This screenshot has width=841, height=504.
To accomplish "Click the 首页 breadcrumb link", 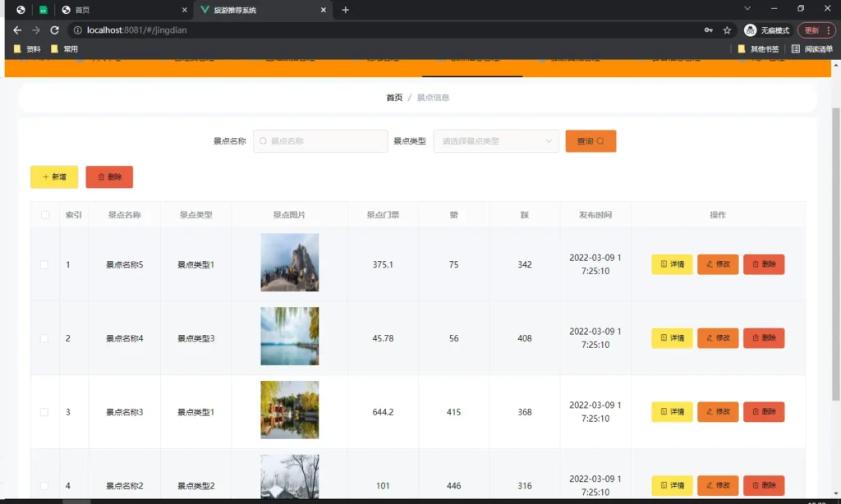I will coord(393,97).
